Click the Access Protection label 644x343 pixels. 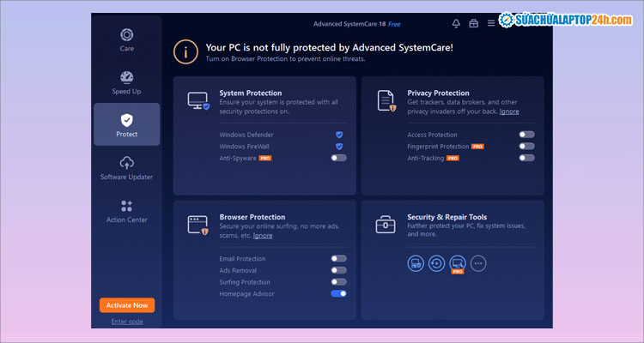click(432, 135)
